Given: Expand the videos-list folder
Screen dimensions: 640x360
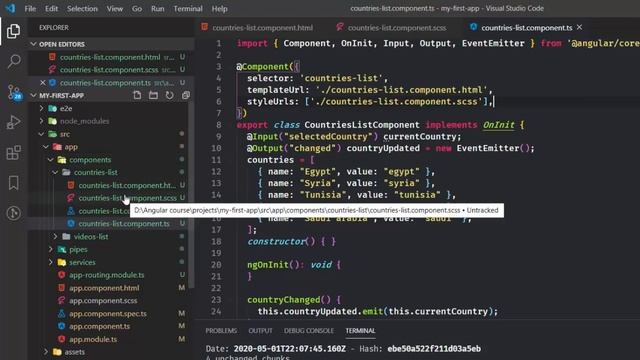Looking at the screenshot, I should [x=56, y=236].
